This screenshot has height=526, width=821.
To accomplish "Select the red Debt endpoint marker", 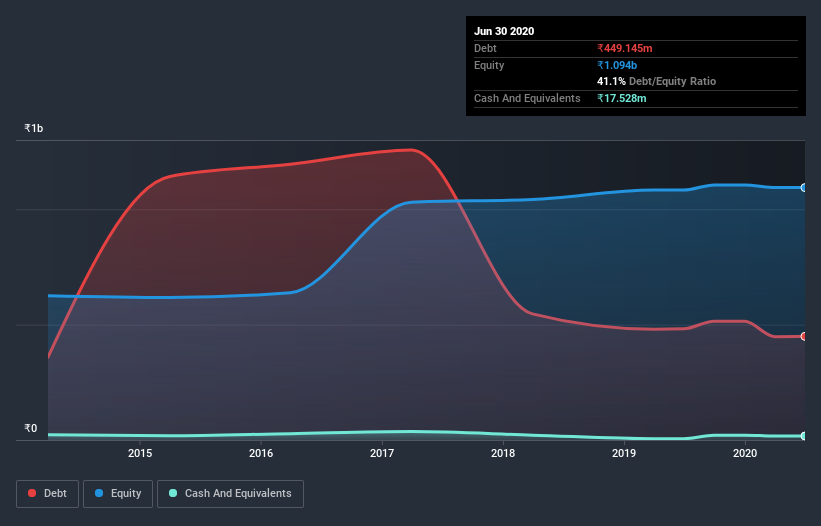I will pos(804,337).
